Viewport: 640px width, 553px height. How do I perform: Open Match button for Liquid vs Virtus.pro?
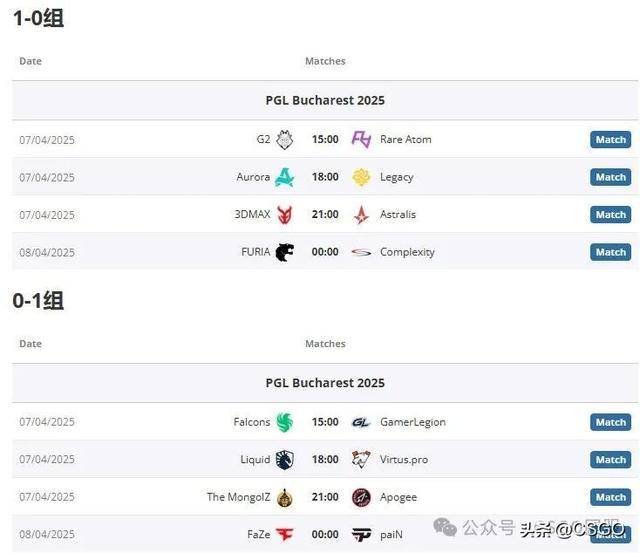611,460
